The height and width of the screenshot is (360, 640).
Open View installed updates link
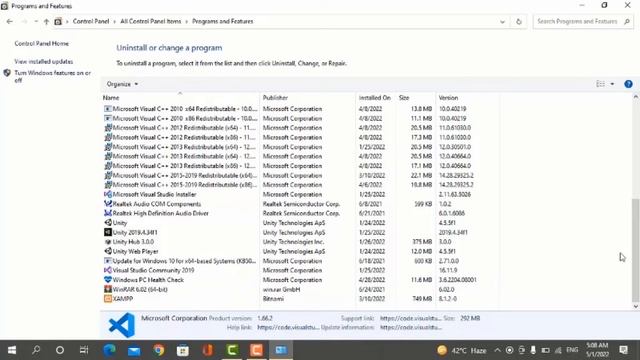point(44,62)
